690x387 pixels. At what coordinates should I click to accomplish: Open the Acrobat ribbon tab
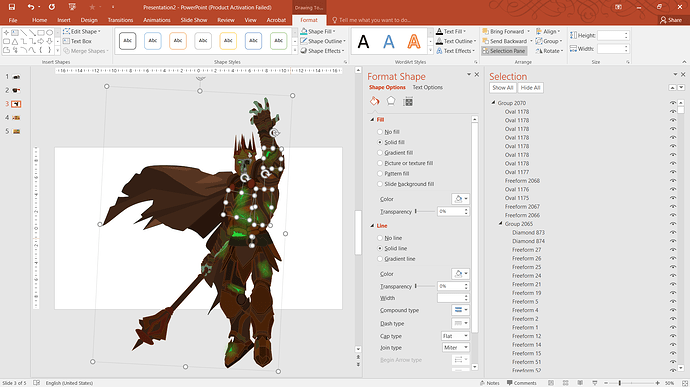pos(276,20)
